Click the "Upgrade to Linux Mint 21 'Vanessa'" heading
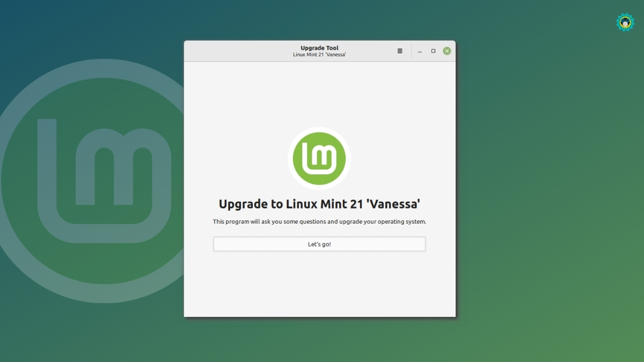Screen dimensions: 644x362 pos(319,204)
